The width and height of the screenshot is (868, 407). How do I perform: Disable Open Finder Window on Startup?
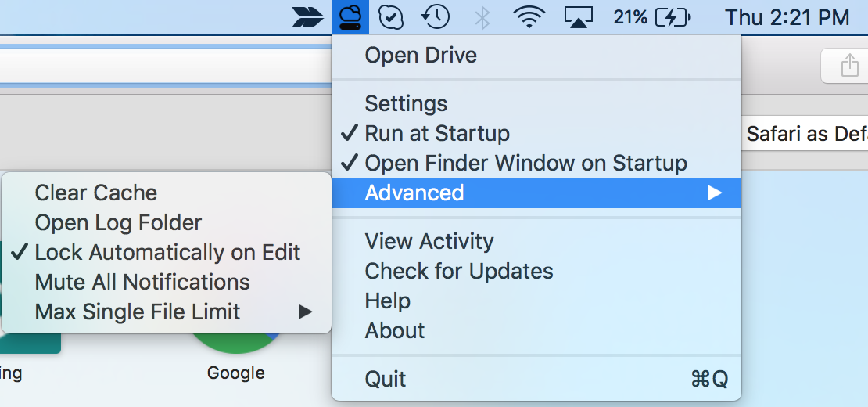(525, 163)
